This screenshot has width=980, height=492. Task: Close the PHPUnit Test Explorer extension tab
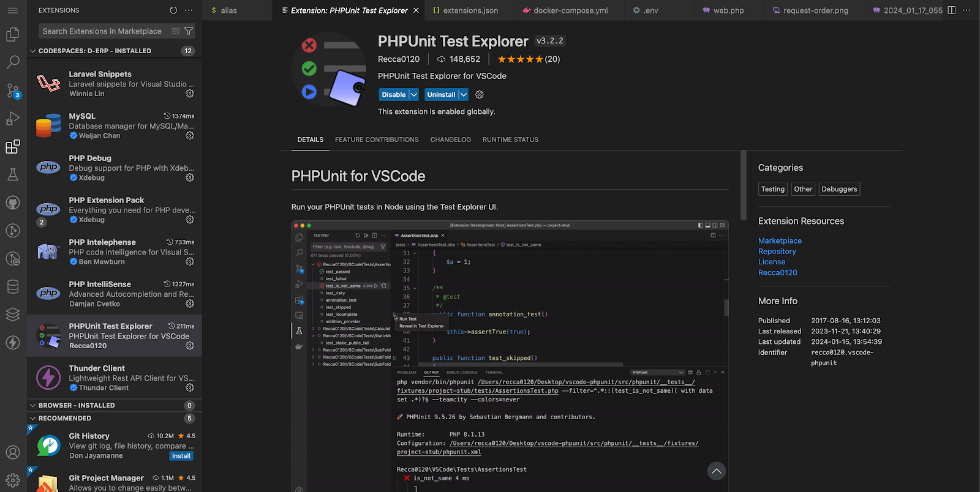coord(417,10)
